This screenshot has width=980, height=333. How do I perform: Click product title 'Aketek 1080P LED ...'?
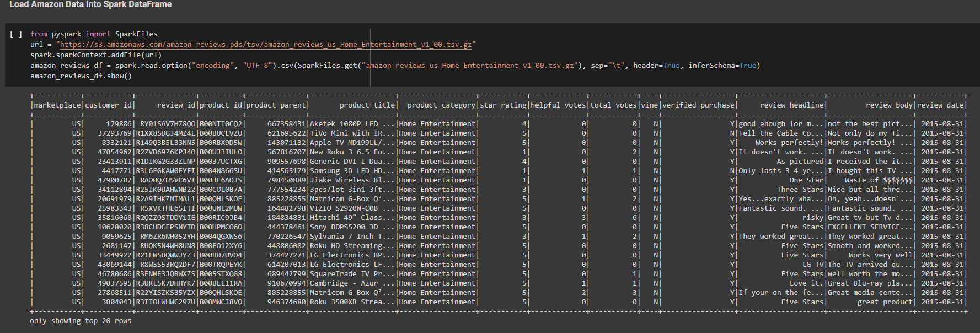click(352, 124)
